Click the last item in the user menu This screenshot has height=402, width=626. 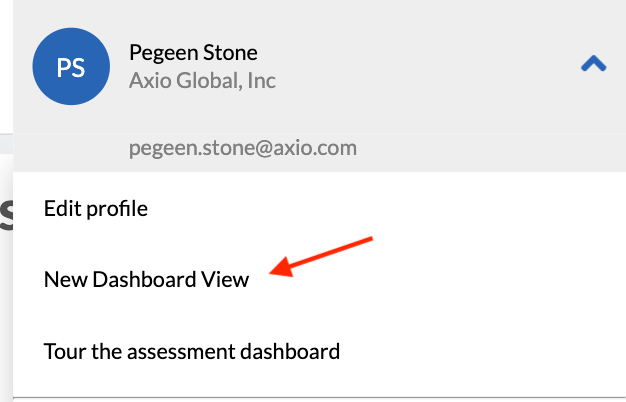pyautogui.click(x=192, y=352)
